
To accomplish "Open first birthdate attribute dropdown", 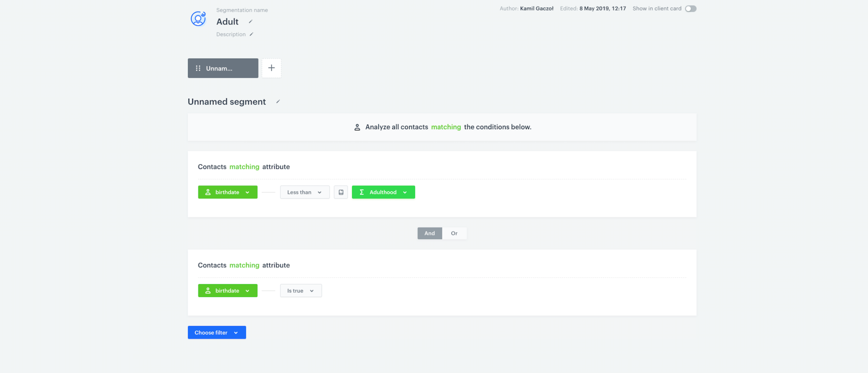I will [227, 192].
